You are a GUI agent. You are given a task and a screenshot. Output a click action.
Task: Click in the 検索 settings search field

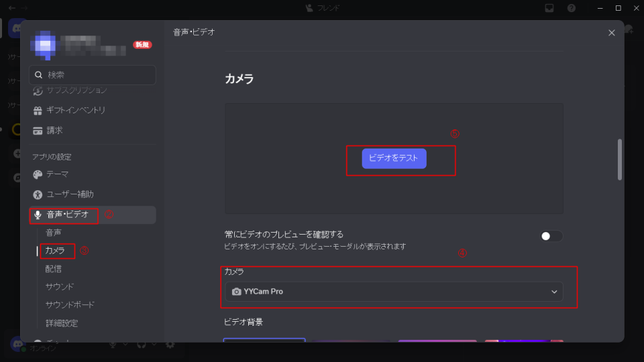tap(93, 75)
